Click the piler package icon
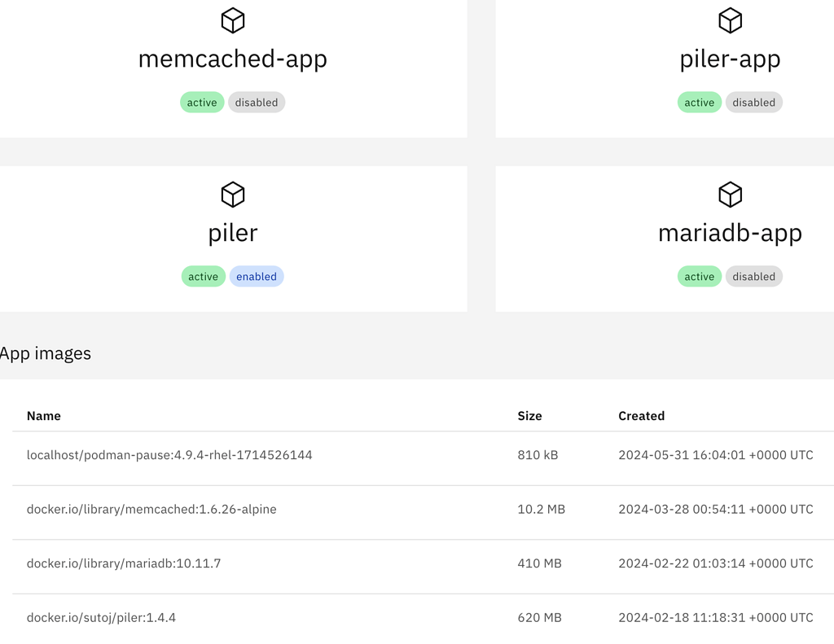This screenshot has width=834, height=644. pos(233,195)
